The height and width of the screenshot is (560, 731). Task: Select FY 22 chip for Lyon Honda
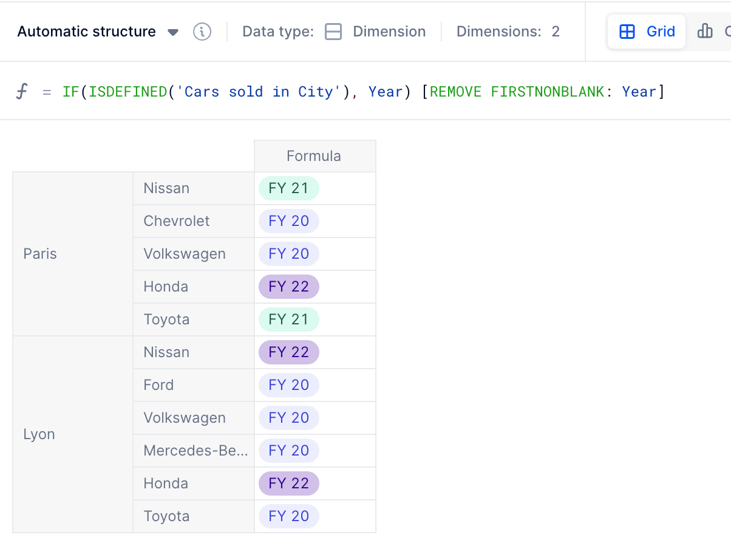pyautogui.click(x=289, y=483)
